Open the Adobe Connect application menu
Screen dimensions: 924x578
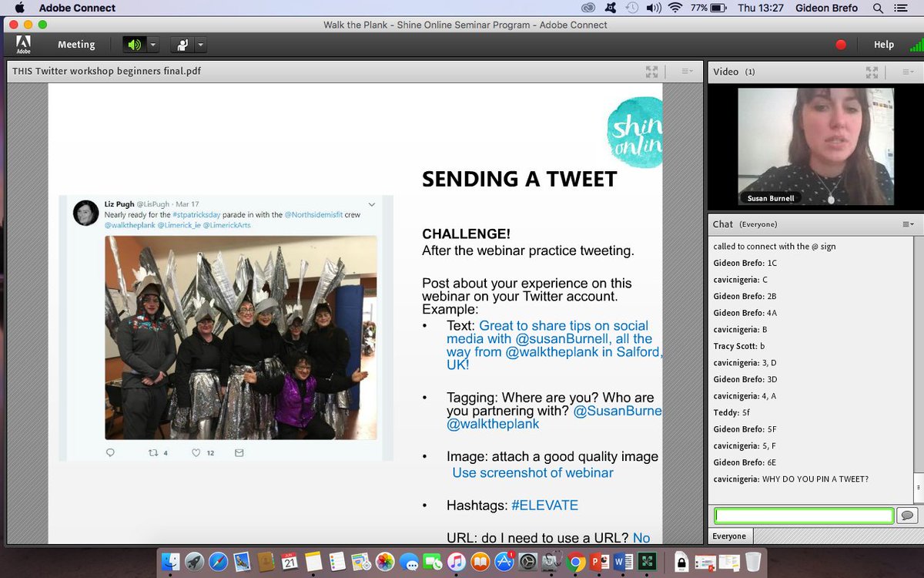[x=77, y=8]
